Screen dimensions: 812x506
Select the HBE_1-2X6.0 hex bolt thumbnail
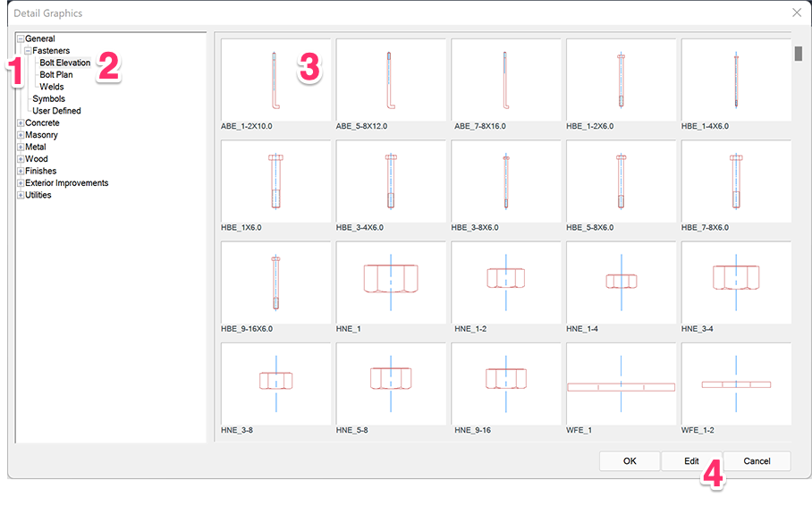pos(621,80)
